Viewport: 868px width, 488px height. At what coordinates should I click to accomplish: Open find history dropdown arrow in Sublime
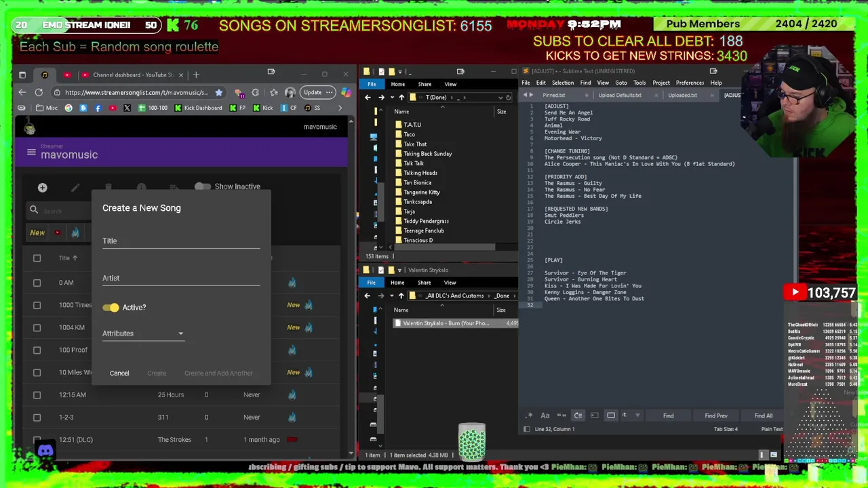[637, 415]
